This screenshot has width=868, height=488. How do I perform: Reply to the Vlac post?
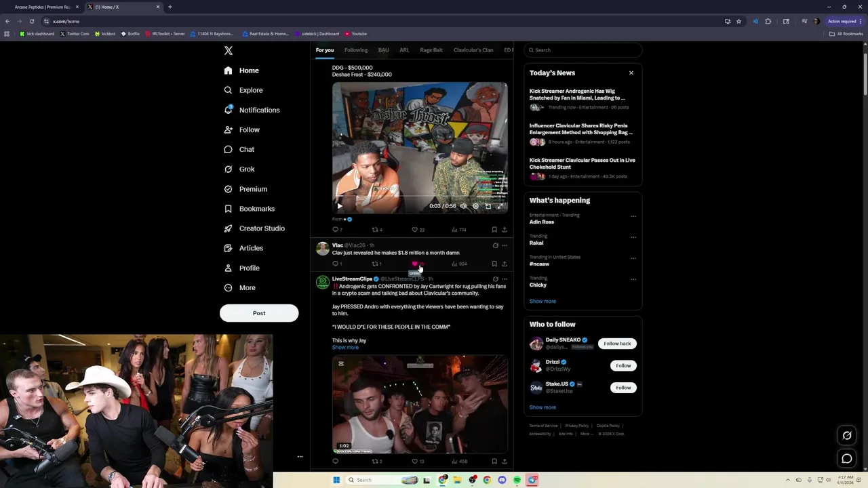point(337,264)
